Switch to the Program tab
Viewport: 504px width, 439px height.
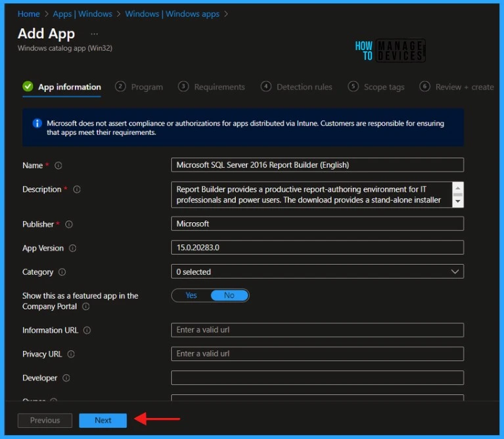tap(139, 87)
